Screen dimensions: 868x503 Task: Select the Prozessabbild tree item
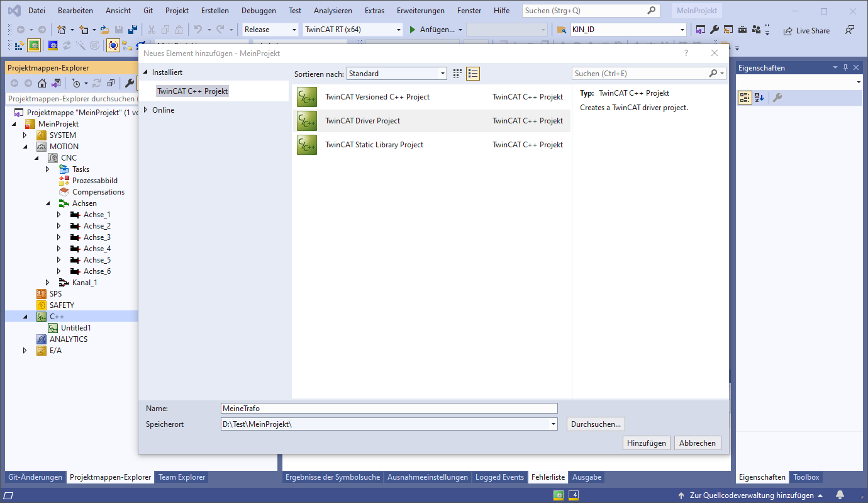pos(94,181)
